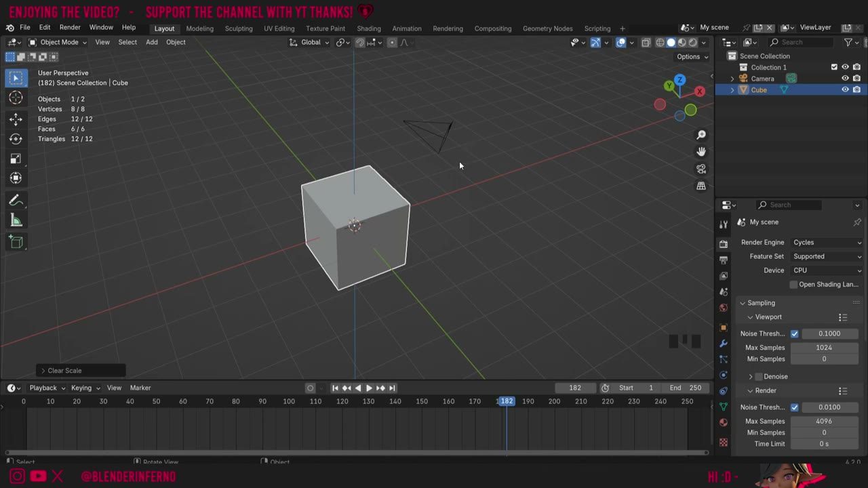Viewport: 868px width, 488px height.
Task: Toggle Render Noise Threshold checkbox
Action: [x=795, y=407]
